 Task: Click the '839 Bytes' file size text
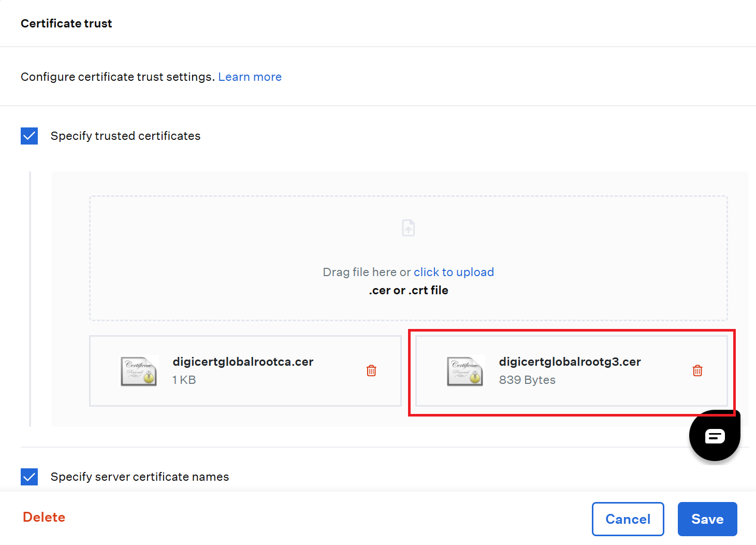(527, 380)
